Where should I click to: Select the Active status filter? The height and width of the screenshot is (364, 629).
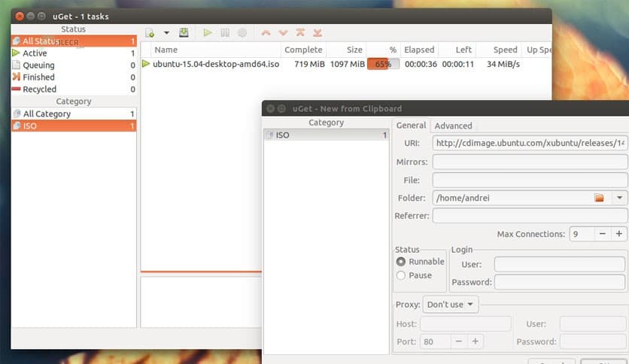click(74, 53)
